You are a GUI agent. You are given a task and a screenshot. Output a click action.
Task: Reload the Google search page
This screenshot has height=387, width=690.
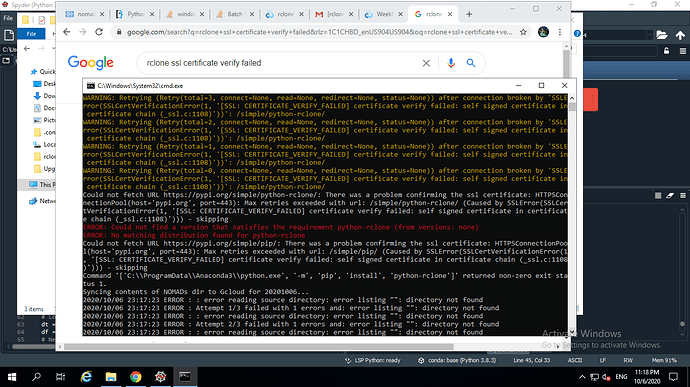click(x=99, y=32)
